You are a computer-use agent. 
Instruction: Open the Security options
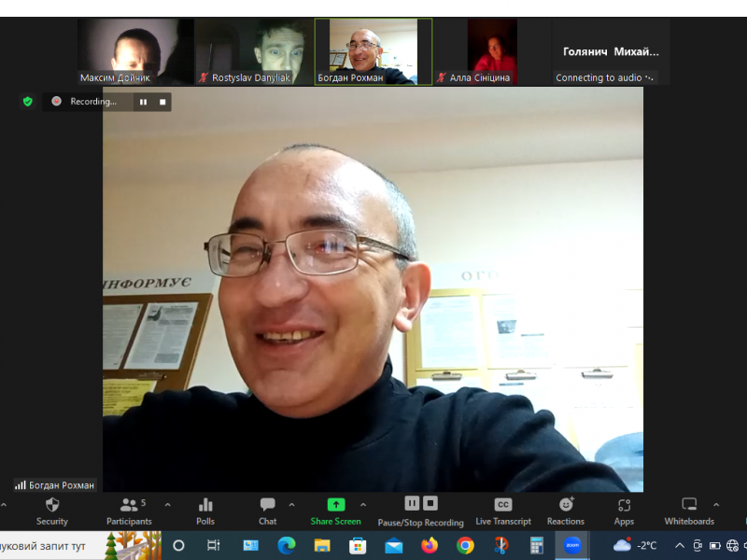(52, 510)
